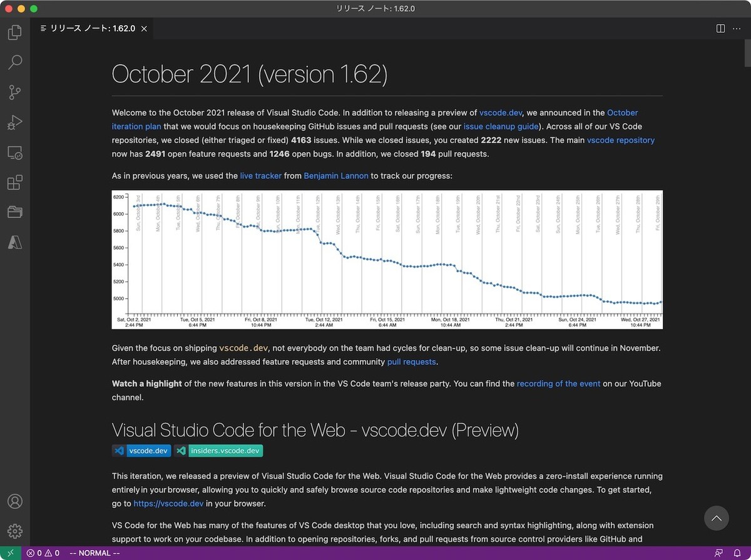Open the Run and Debug view
751x560 pixels.
[14, 123]
